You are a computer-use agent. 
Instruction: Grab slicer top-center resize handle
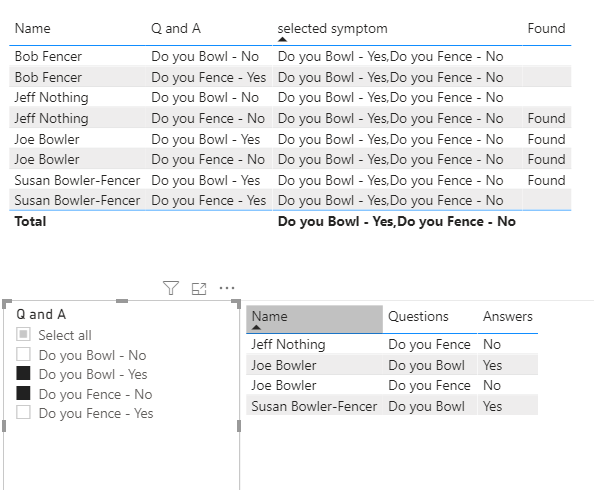pyautogui.click(x=122, y=301)
